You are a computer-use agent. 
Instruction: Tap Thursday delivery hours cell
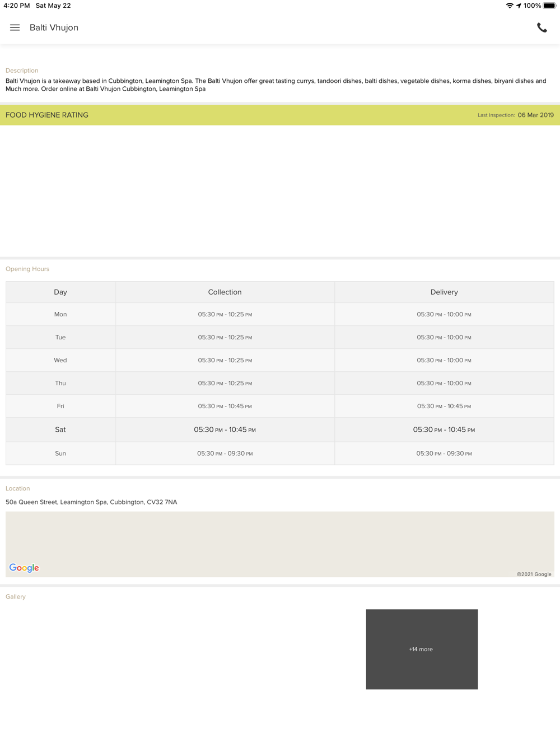[444, 384]
